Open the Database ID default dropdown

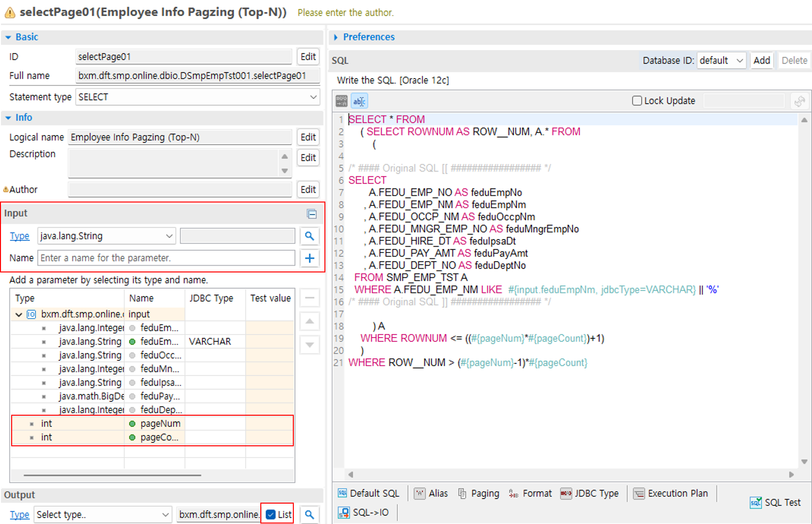[721, 61]
